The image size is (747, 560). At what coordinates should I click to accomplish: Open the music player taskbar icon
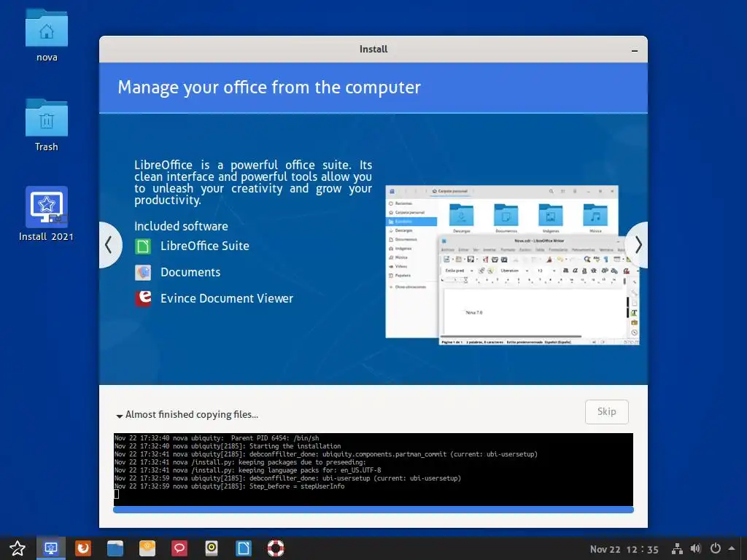point(212,548)
